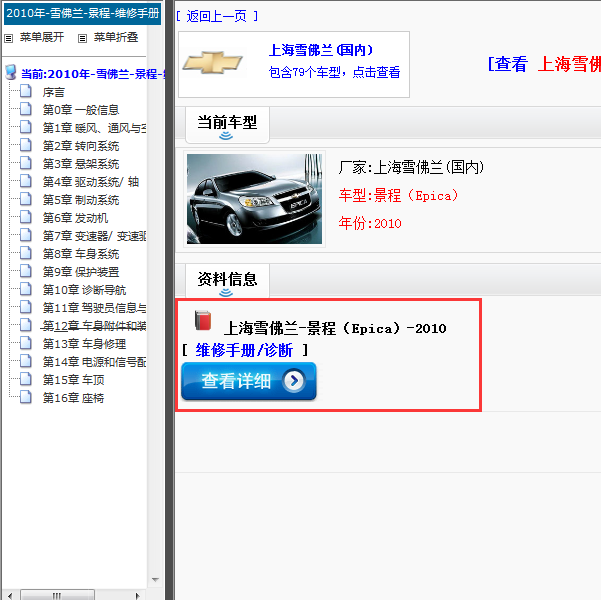Click the page icon beside 第2章 转向系统
Viewport: 601px width, 600px height.
26,145
